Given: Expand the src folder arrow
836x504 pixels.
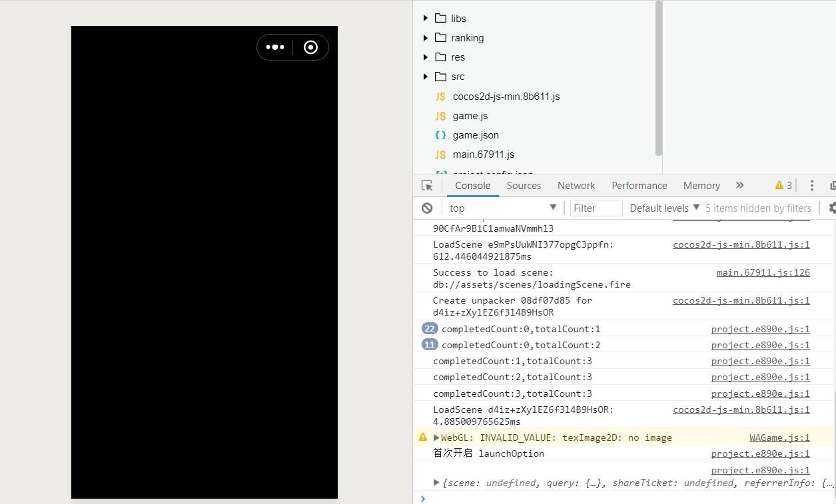Looking at the screenshot, I should click(x=426, y=76).
